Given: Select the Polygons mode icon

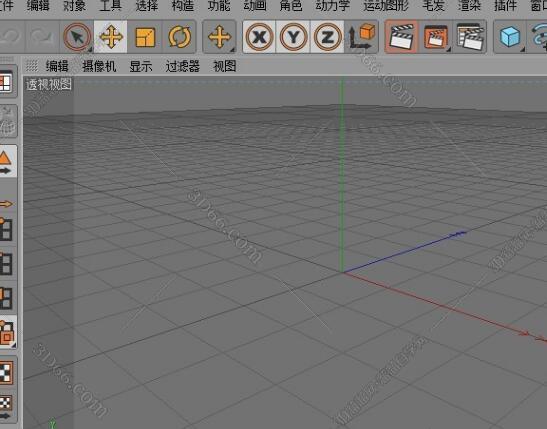Looking at the screenshot, I should (6, 298).
